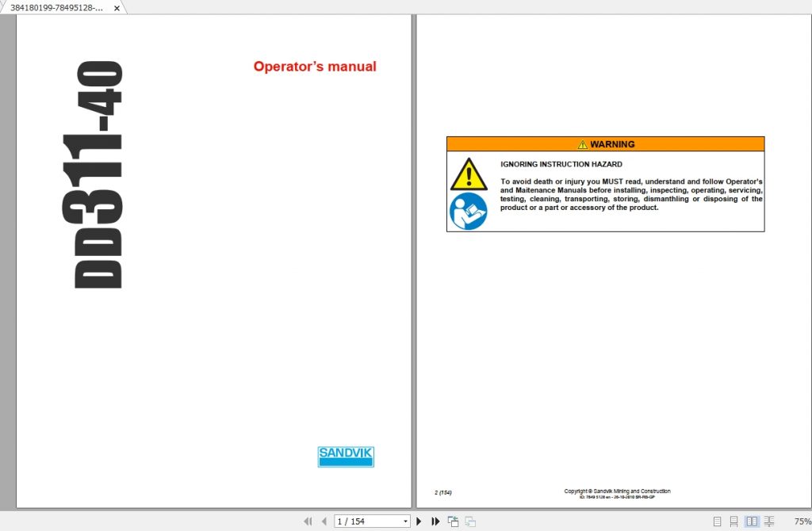Go to the previous view
Viewport: 812px width, 531px height.
[453, 521]
